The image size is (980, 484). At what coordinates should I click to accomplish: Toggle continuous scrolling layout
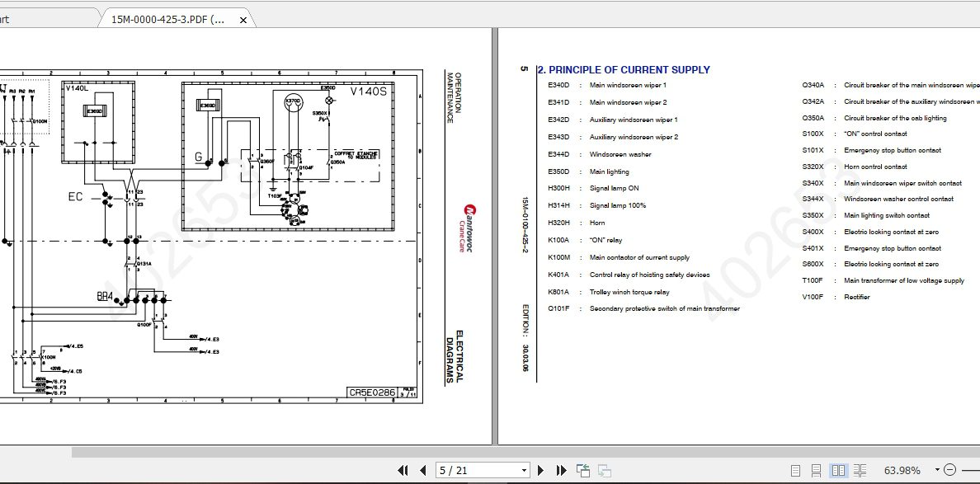817,469
